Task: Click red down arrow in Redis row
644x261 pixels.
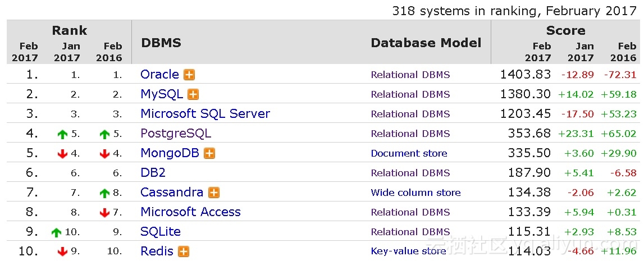Action: [62, 251]
